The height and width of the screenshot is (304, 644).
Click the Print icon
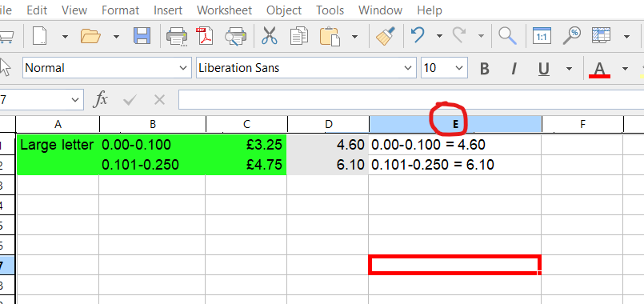pyautogui.click(x=177, y=37)
